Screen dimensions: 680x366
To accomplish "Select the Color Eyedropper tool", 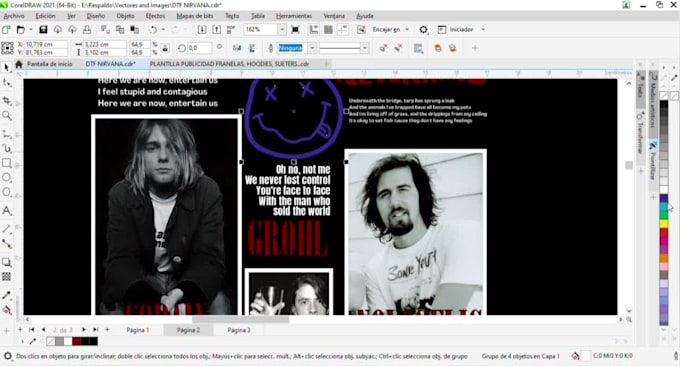I will tap(7, 295).
